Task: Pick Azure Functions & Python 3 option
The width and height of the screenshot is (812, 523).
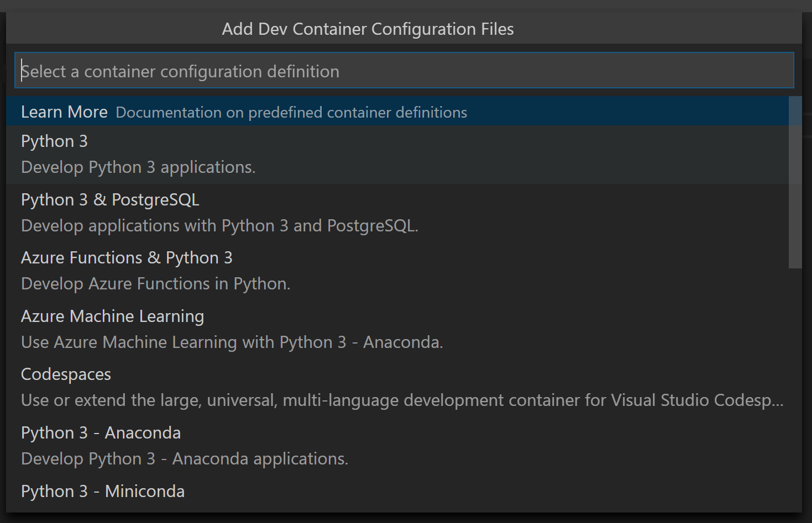Action: [x=127, y=258]
